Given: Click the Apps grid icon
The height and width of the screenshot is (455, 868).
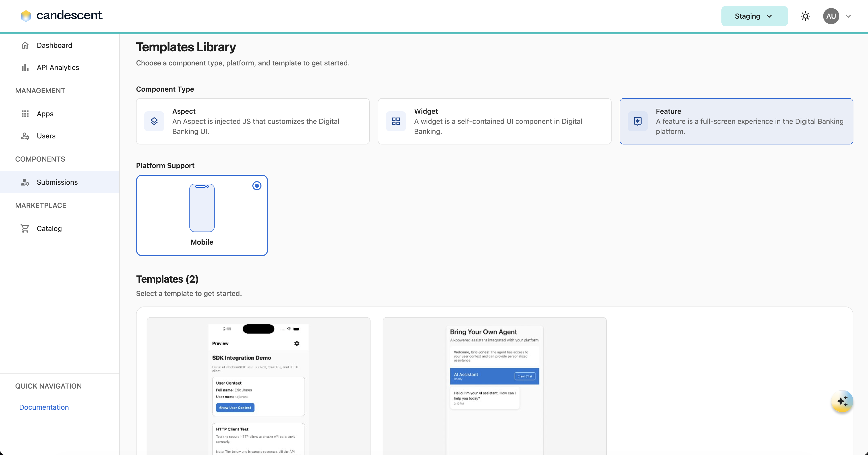Looking at the screenshot, I should click(25, 114).
